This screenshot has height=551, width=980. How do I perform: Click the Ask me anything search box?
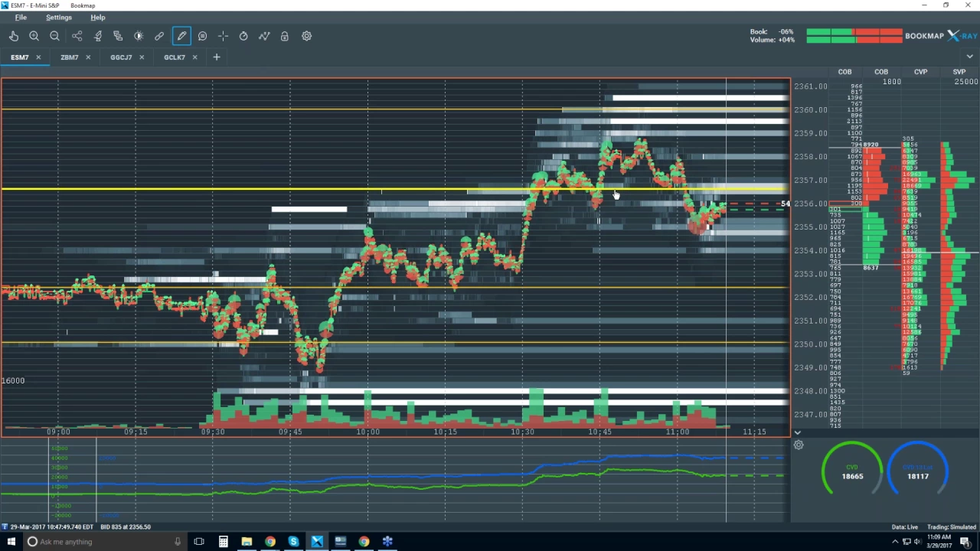click(105, 542)
